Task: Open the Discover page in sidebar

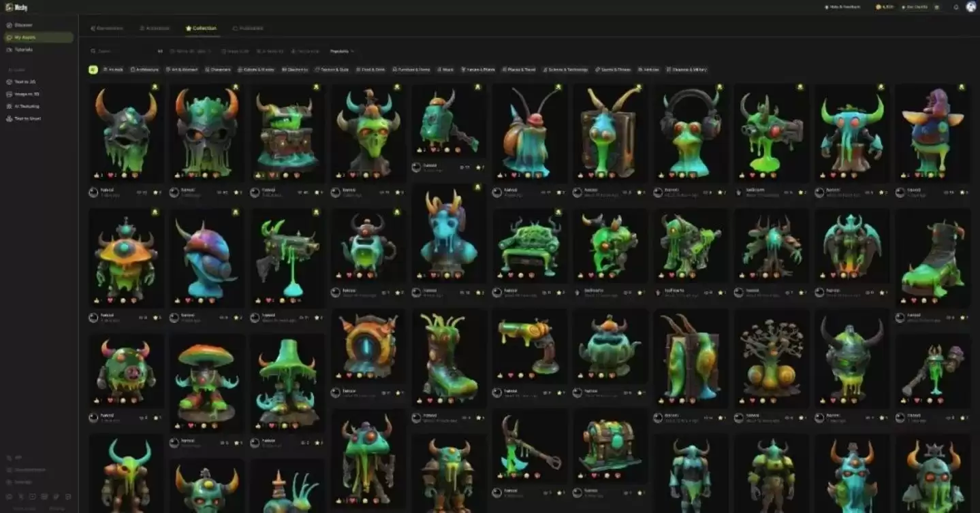Action: (x=24, y=25)
